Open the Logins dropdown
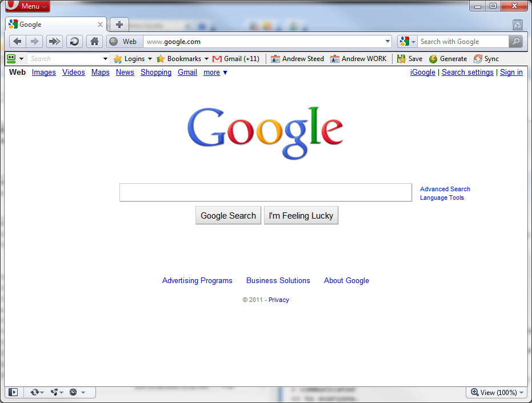This screenshot has width=532, height=403. pyautogui.click(x=133, y=59)
